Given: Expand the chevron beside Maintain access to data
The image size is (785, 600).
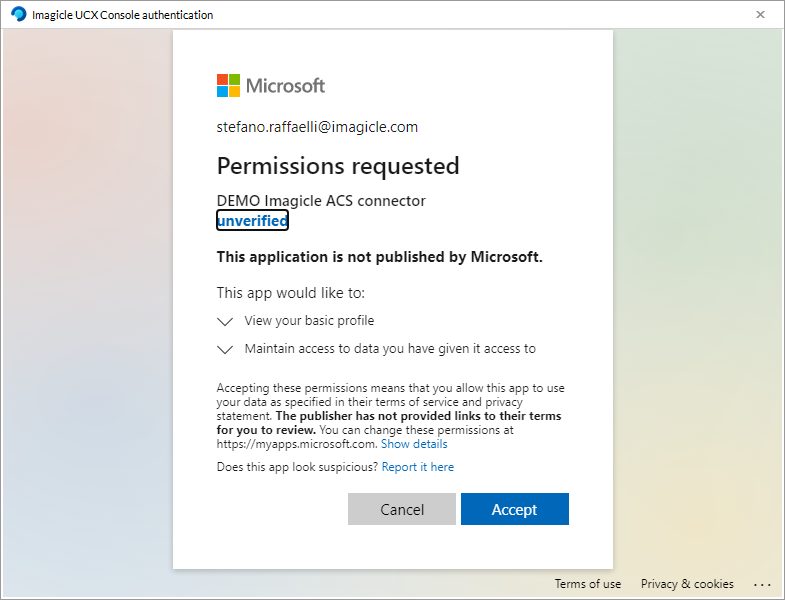Looking at the screenshot, I should coord(225,350).
